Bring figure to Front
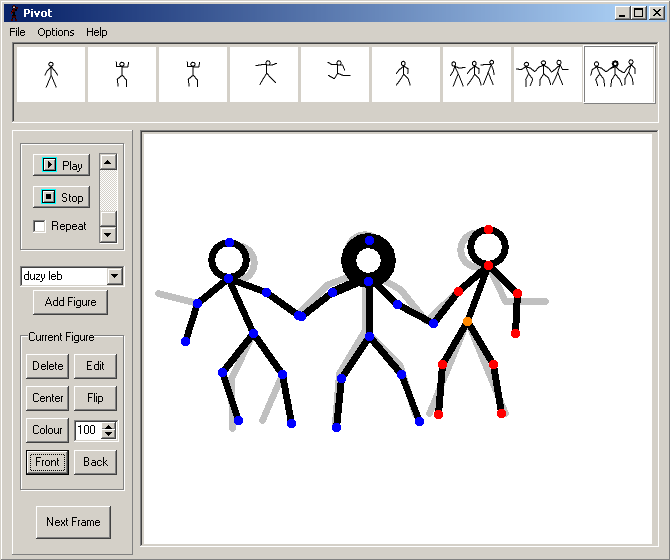670x560 pixels. 47,462
